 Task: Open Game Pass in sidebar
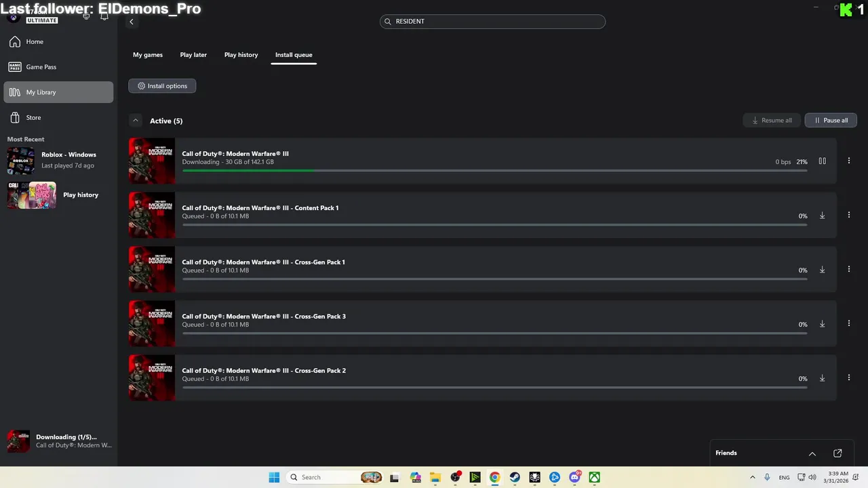pos(58,67)
